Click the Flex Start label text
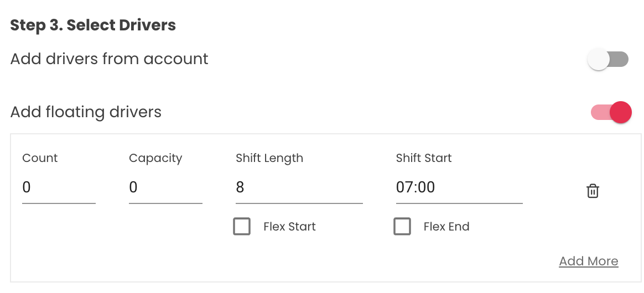This screenshot has width=644, height=293. [x=289, y=227]
